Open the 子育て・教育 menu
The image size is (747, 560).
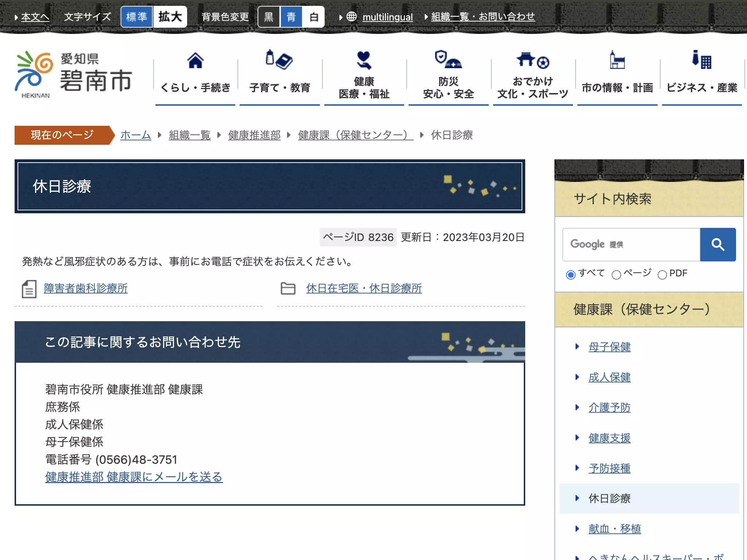pos(280,77)
